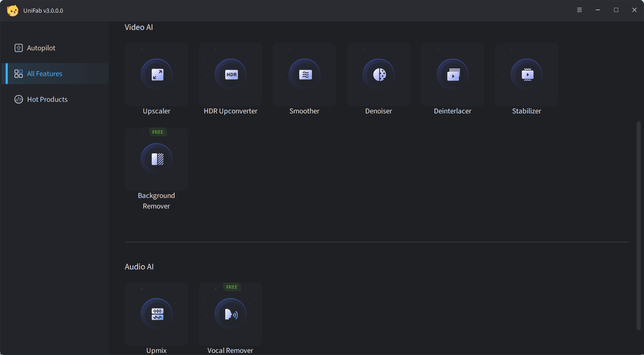Select the All Features tab

(55, 74)
